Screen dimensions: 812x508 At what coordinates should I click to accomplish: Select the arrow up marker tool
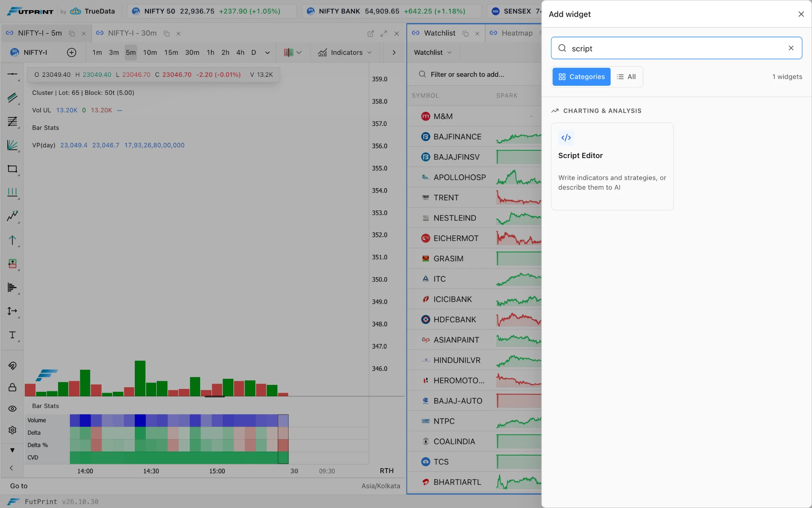(12, 240)
